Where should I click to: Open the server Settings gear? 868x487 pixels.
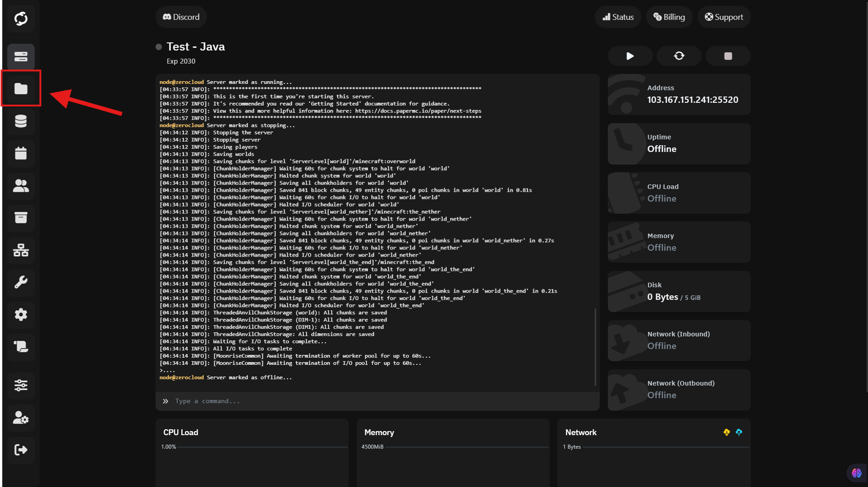pos(21,315)
